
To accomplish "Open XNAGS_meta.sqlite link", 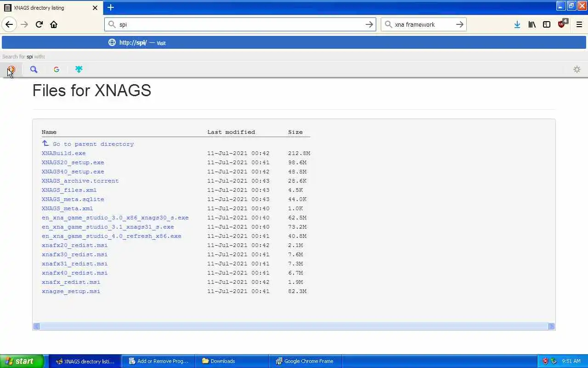I will (73, 199).
